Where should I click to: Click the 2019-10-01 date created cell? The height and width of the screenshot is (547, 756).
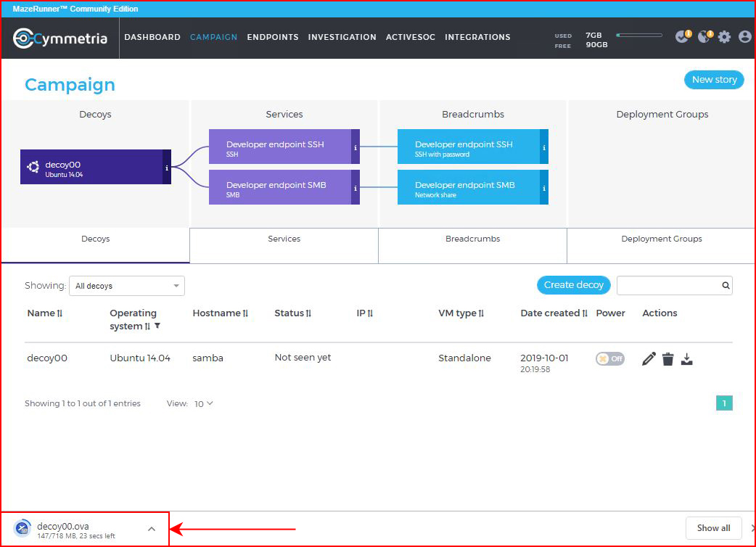click(544, 363)
